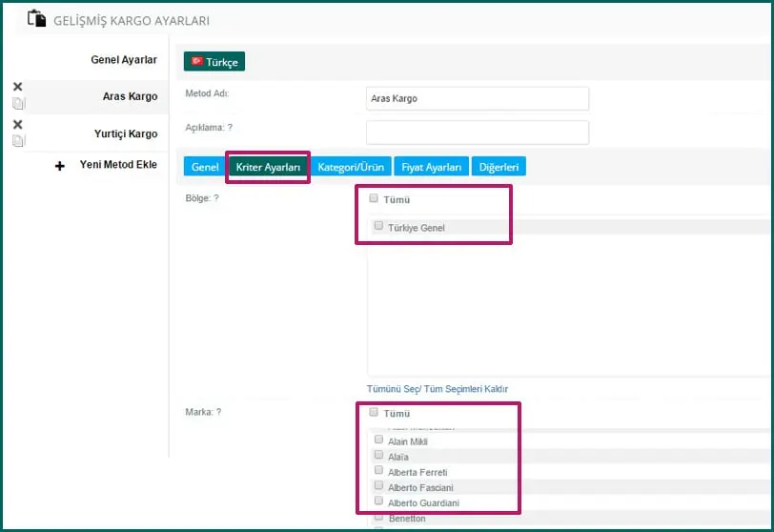Open Genel Ayarlar in the sidebar
This screenshot has width=774, height=532.
124,60
